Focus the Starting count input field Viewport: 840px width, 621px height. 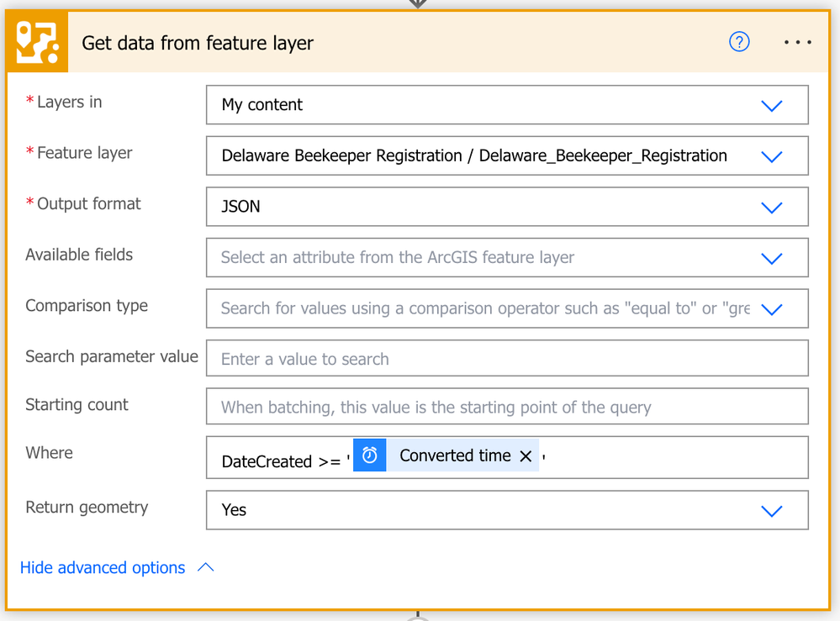tap(506, 408)
